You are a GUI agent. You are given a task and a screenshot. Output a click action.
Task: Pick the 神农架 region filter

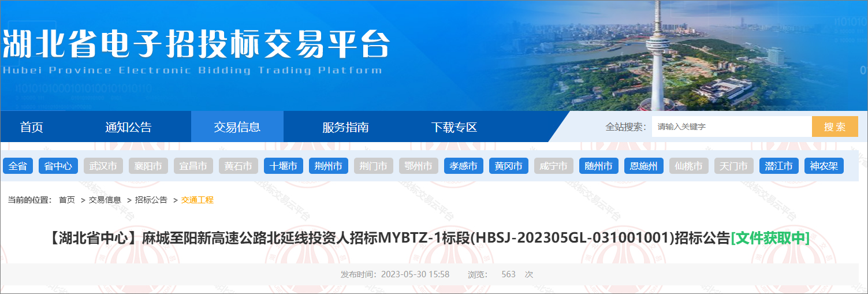pos(824,166)
